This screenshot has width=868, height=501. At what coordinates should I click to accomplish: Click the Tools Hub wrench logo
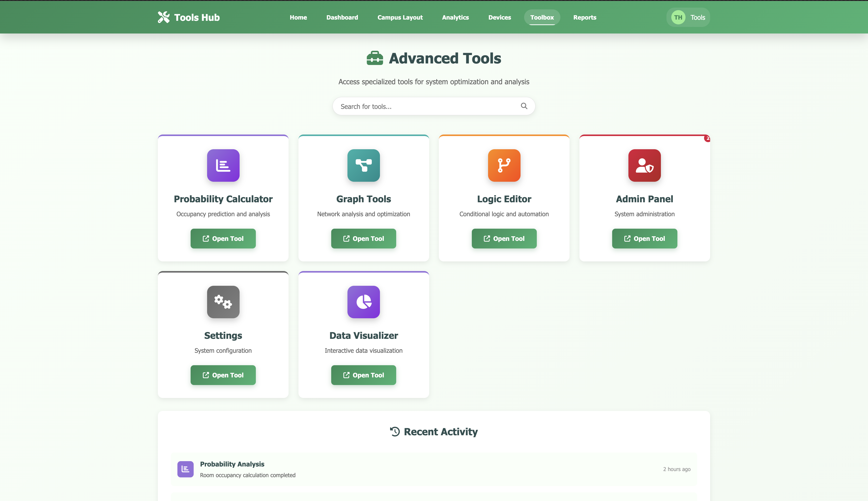[x=164, y=17]
